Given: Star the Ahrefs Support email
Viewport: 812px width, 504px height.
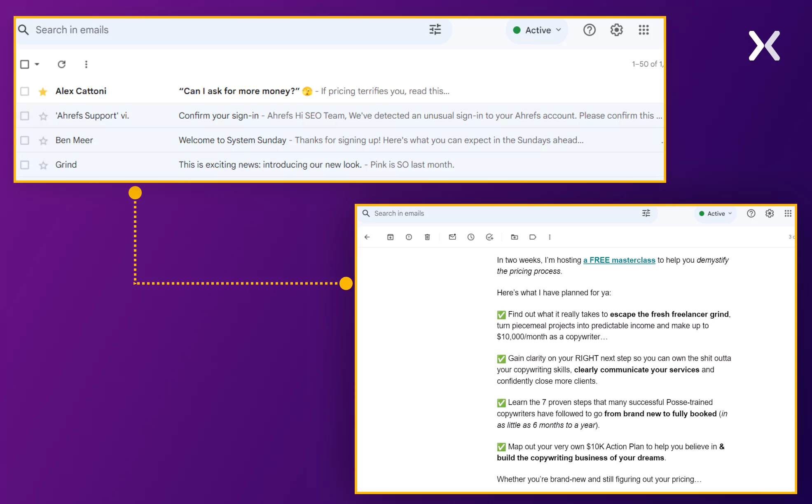Looking at the screenshot, I should (43, 116).
